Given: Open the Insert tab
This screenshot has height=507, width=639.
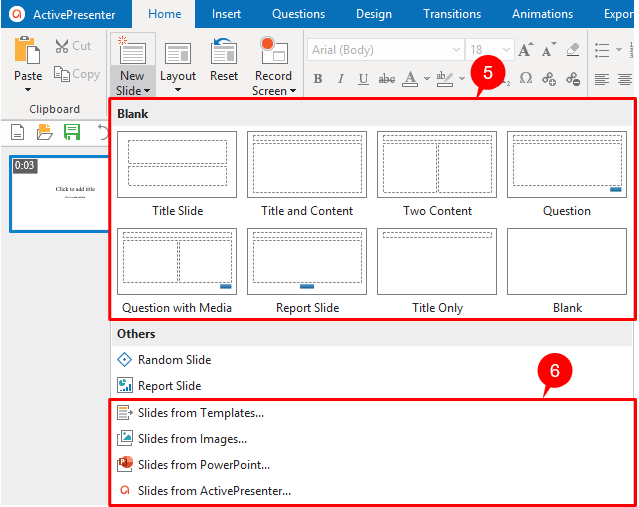Looking at the screenshot, I should (226, 14).
